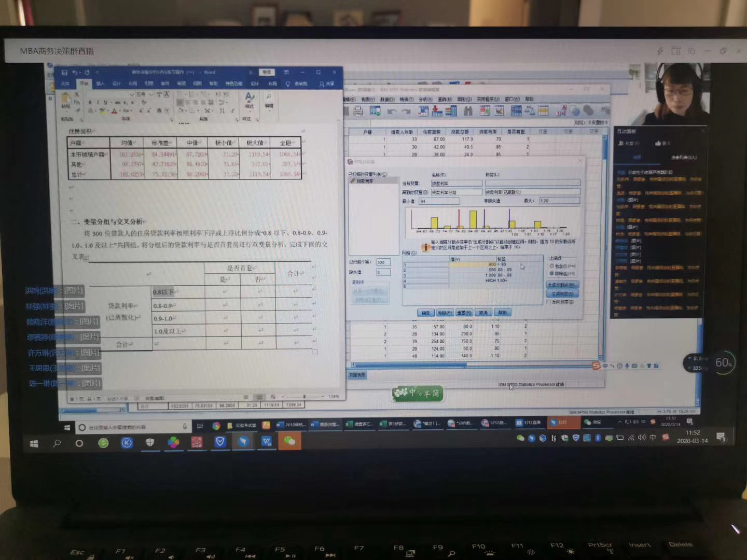The image size is (747, 560).
Task: Click the SPSS horizontal scrollbar
Action: tap(408, 365)
